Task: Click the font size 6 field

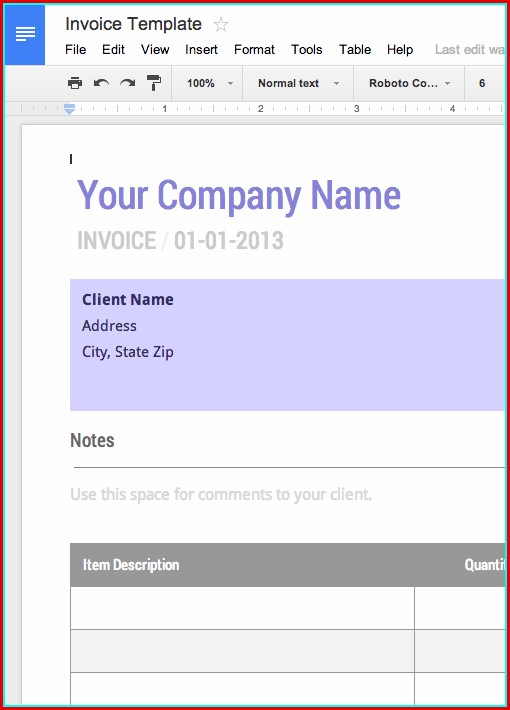Action: pyautogui.click(x=482, y=83)
